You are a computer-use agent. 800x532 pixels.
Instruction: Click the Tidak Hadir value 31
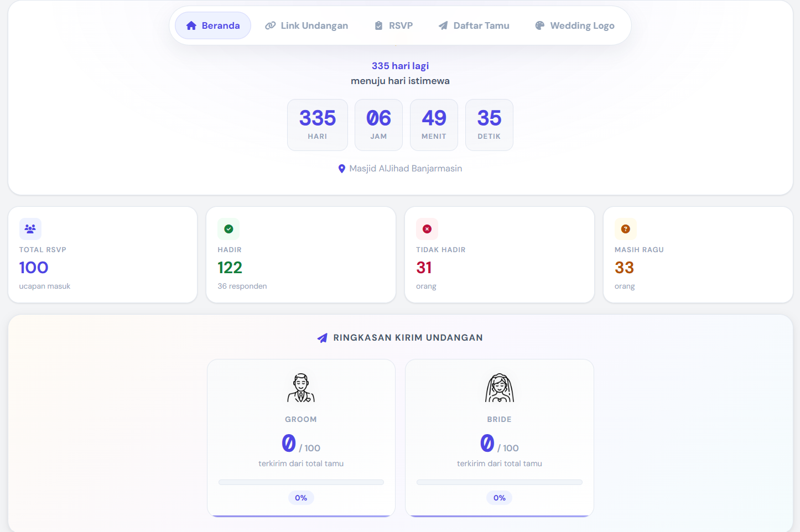(x=424, y=268)
